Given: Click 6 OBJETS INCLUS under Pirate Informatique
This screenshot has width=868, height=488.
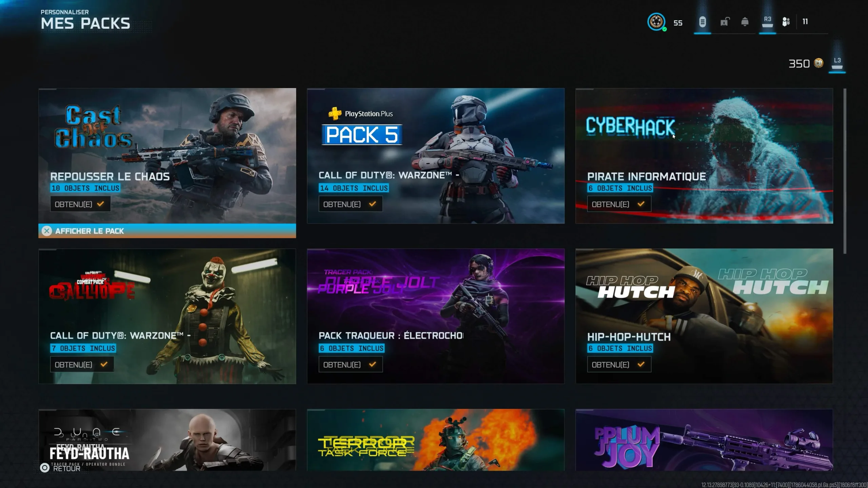Looking at the screenshot, I should [620, 188].
